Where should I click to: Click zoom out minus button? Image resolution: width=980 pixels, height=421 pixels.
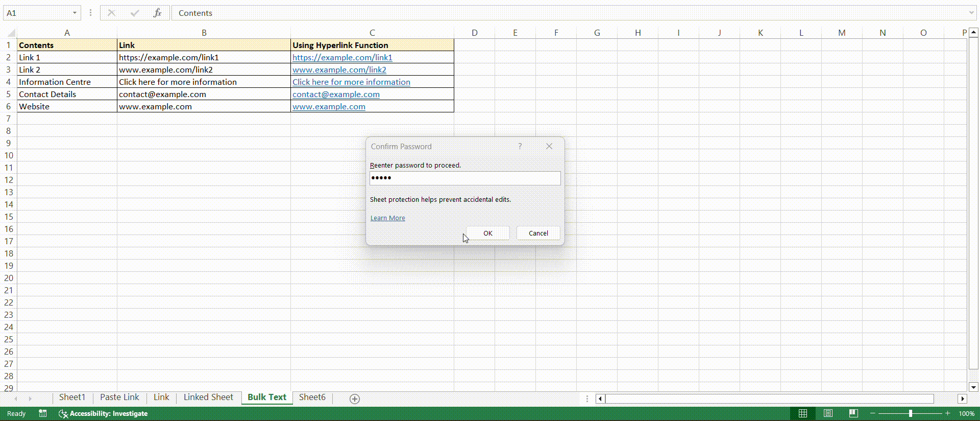(x=873, y=413)
